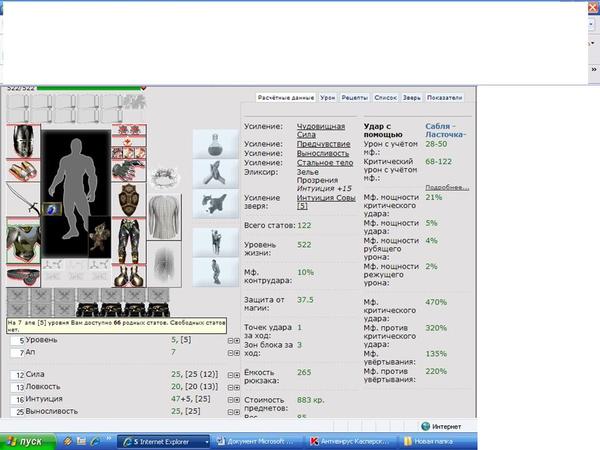Click the Выносливость stat input field
Screen dimensions: 600x450
18,412
